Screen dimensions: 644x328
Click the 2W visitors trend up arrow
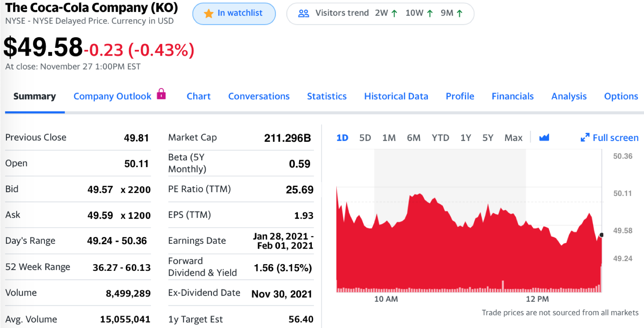tap(394, 14)
